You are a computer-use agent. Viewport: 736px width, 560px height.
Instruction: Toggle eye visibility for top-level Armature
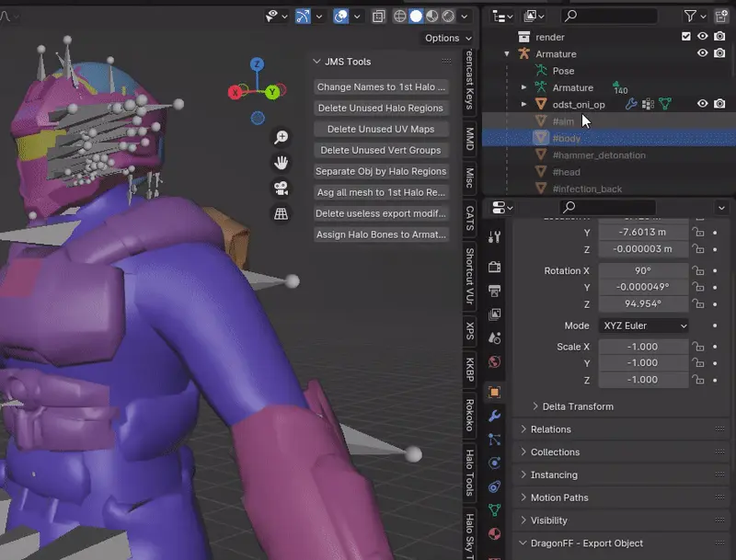click(x=702, y=53)
